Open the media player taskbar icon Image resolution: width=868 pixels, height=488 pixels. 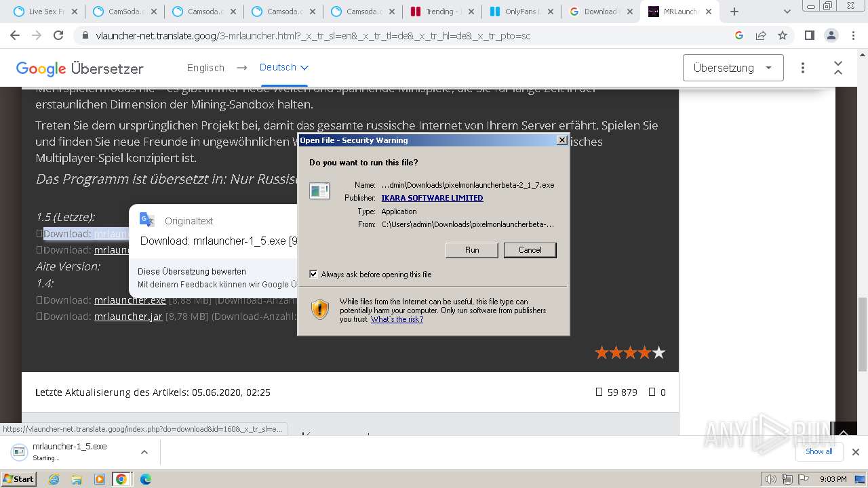coord(99,479)
